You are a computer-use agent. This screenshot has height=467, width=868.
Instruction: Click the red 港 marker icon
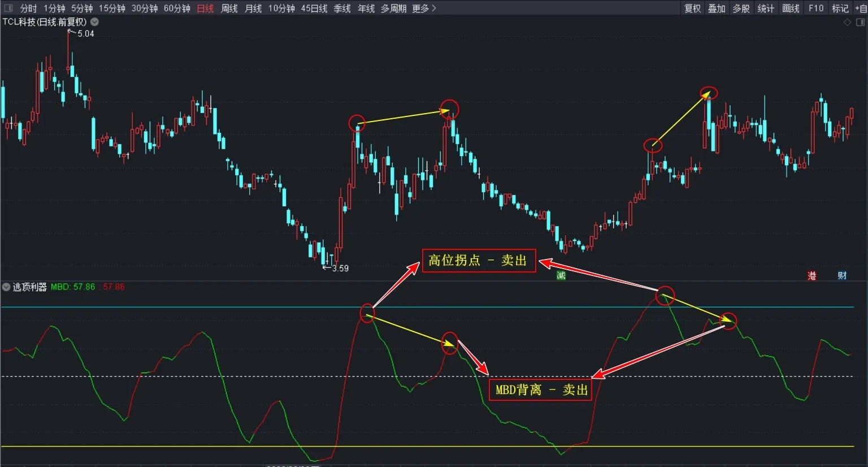point(812,275)
